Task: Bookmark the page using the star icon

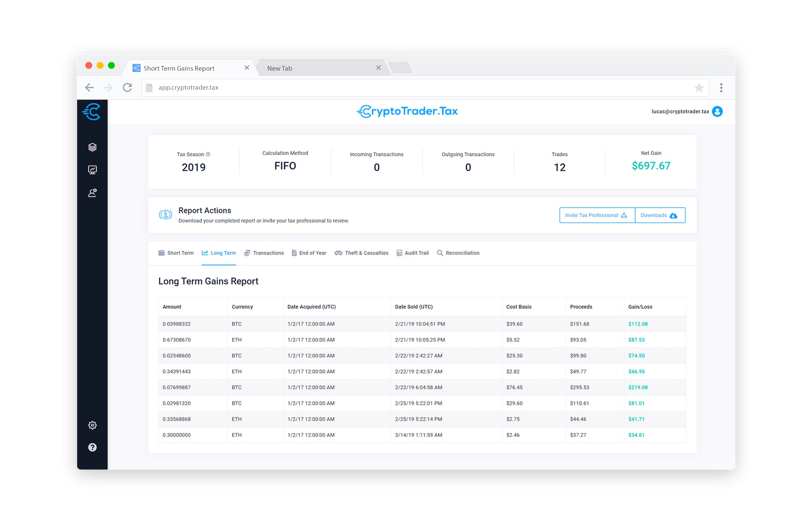Action: pos(699,87)
